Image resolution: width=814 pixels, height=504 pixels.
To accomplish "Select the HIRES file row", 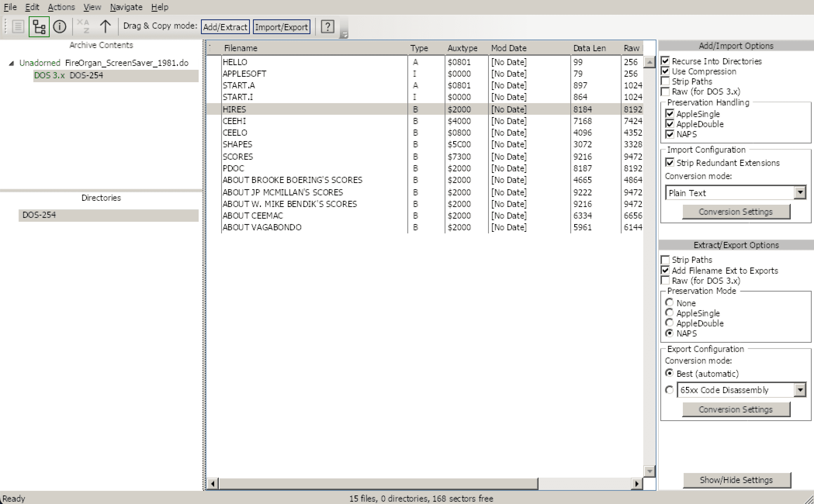I will point(424,109).
